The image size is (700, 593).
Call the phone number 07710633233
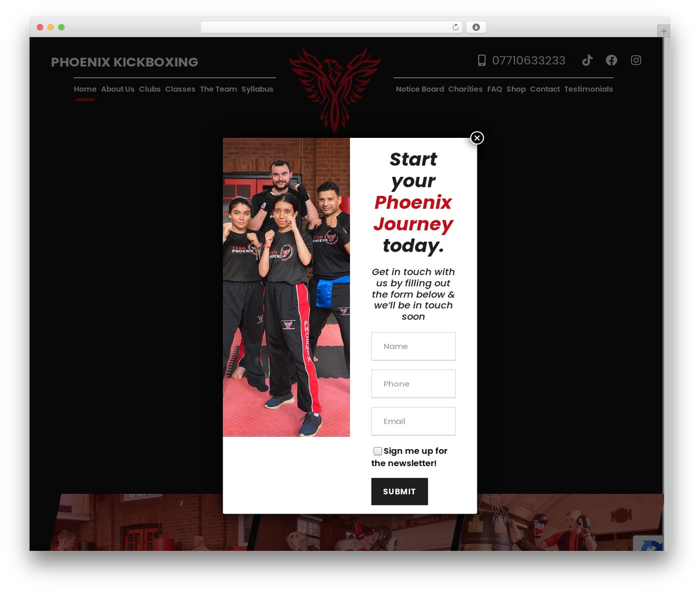click(x=529, y=60)
